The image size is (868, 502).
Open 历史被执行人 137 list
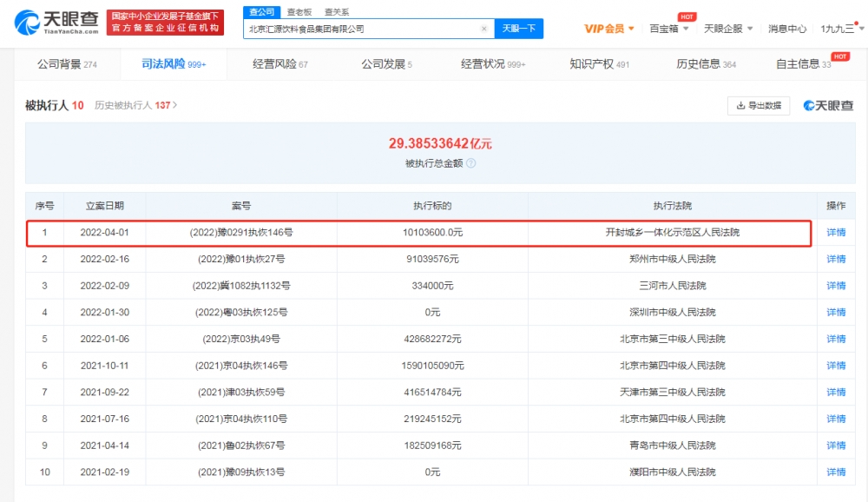135,105
